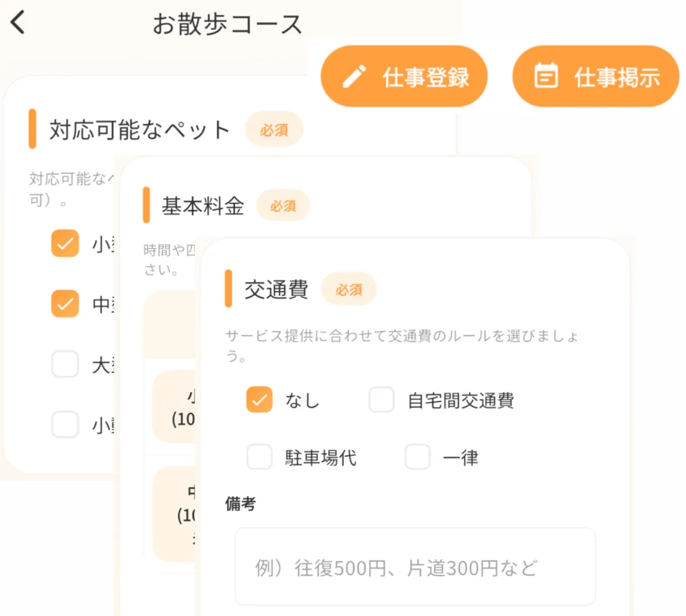Enable the 自宅間交通費 option
Viewport: 686px width, 616px height.
382,400
